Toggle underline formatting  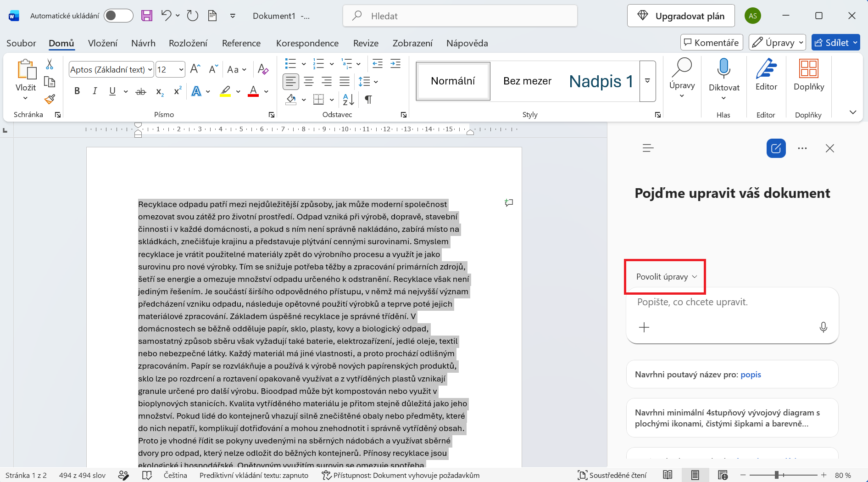coord(112,91)
